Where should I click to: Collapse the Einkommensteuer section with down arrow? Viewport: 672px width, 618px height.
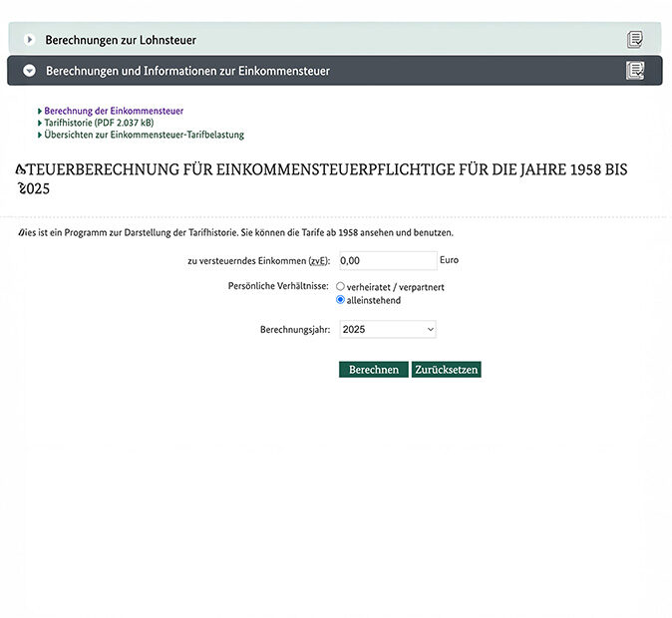[30, 71]
